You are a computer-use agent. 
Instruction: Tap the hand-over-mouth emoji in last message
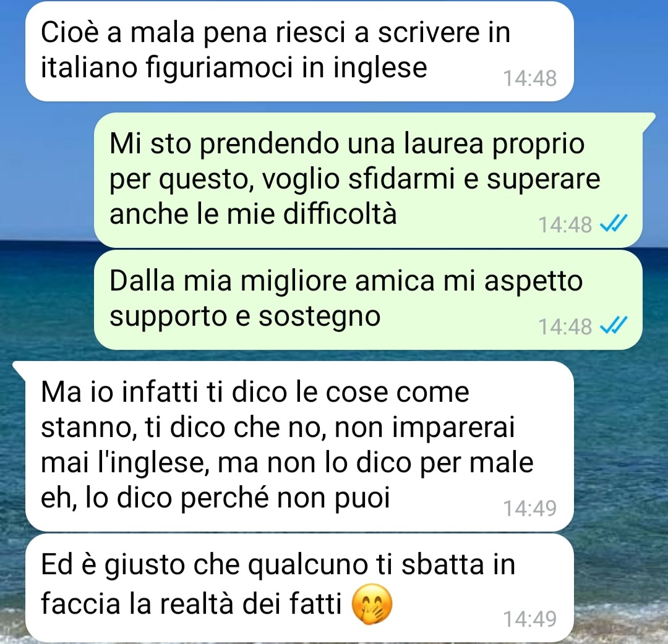tap(372, 604)
